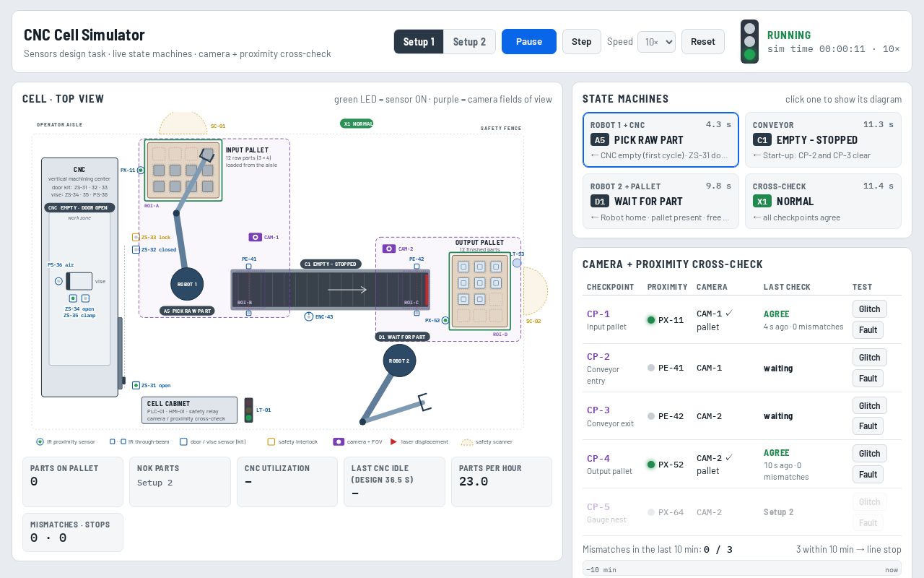Image resolution: width=924 pixels, height=578 pixels.
Task: Click the red laser marker at conveyor end
Action: tap(427, 290)
